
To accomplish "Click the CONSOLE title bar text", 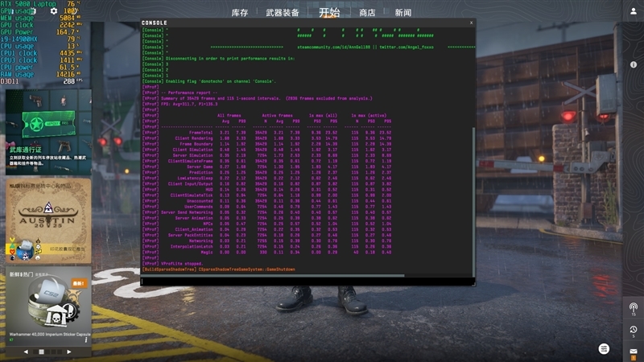I will 155,23.
